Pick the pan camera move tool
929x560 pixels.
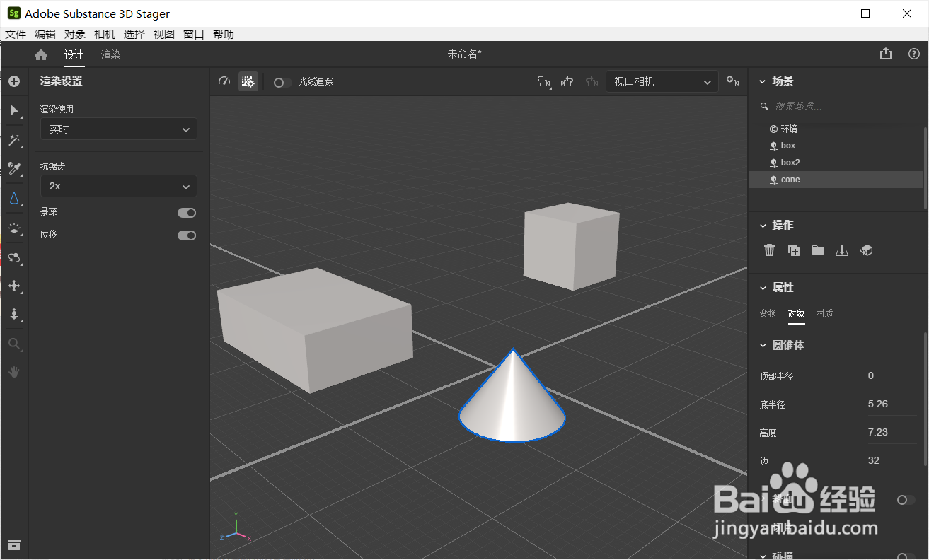coord(13,286)
